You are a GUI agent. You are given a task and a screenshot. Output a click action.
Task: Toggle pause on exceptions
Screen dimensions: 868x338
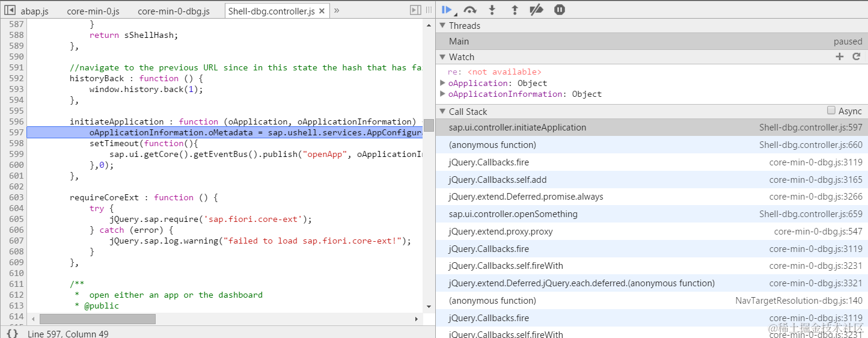[559, 10]
